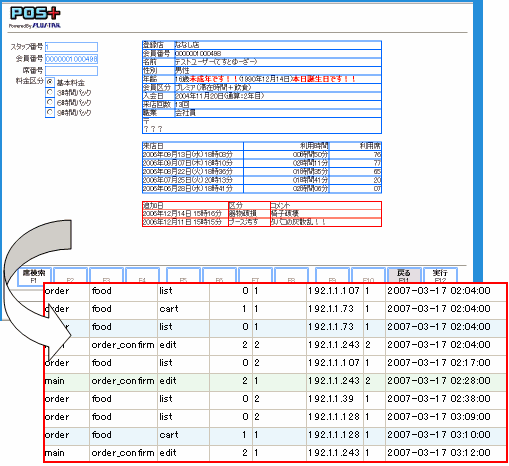Click timestamp 2007-03-17 02:28:00

[439, 381]
